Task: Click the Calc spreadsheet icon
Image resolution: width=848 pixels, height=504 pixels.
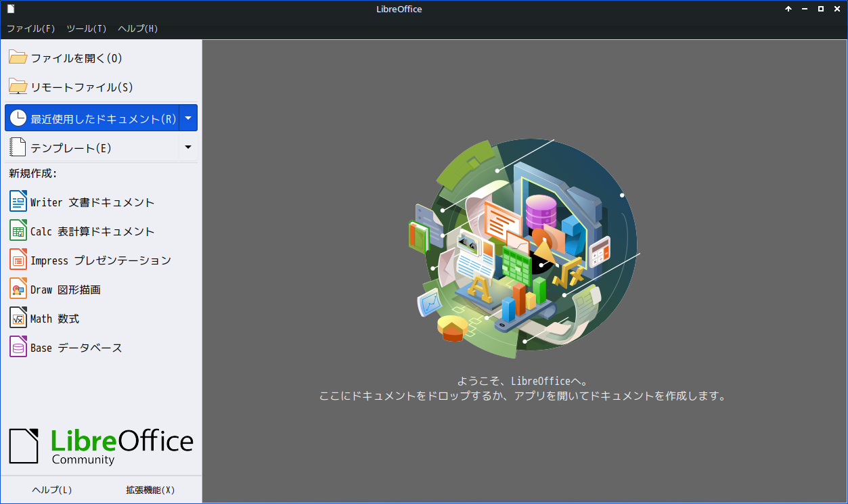Action: click(18, 231)
